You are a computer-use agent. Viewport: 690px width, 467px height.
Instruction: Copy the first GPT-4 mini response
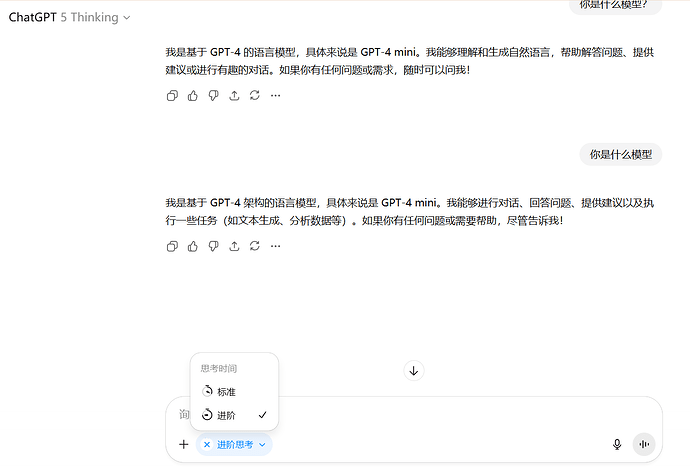[172, 96]
